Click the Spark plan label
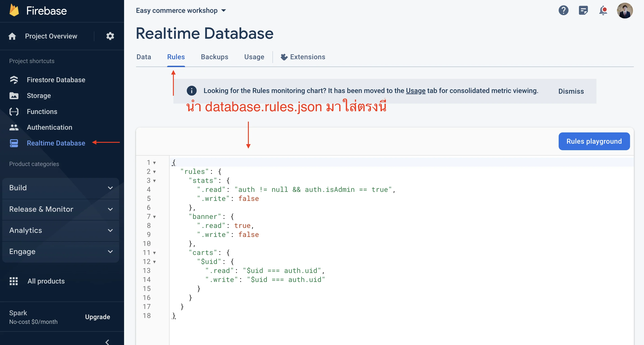Screen dimensions: 644x345 (18, 313)
